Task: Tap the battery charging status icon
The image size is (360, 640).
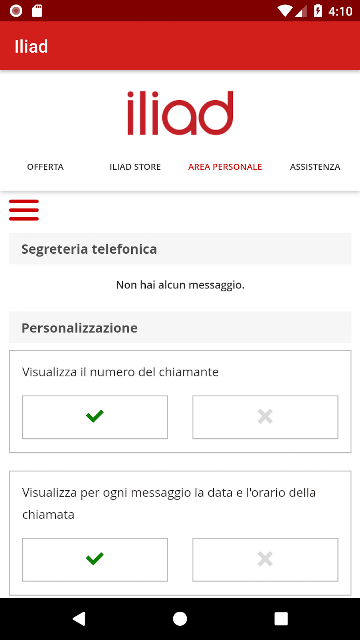Action: tap(318, 11)
